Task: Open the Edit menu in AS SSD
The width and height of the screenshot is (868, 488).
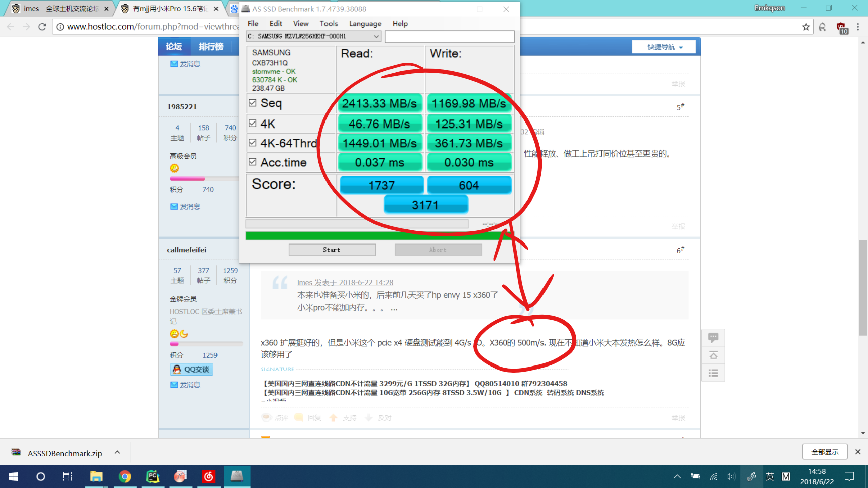Action: pyautogui.click(x=276, y=24)
